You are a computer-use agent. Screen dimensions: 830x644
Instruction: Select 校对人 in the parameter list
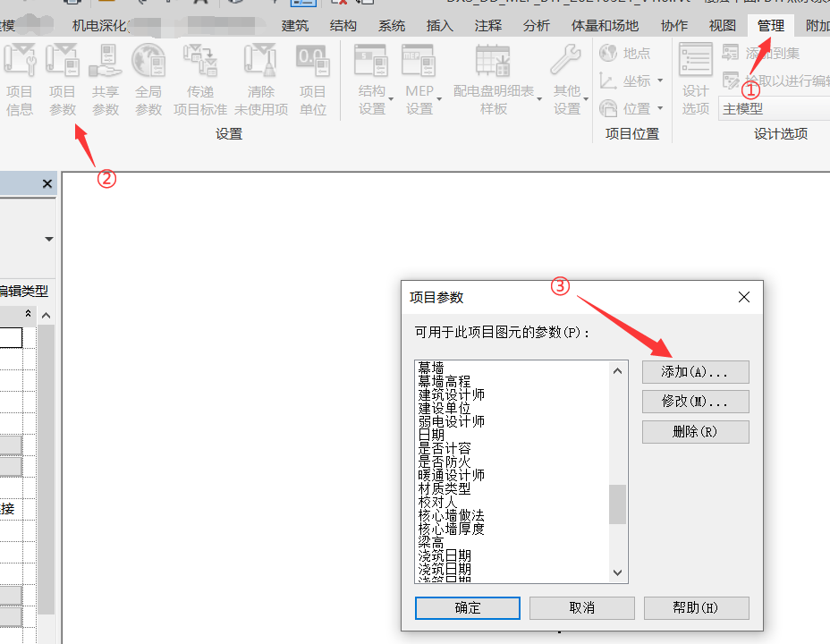tap(437, 502)
